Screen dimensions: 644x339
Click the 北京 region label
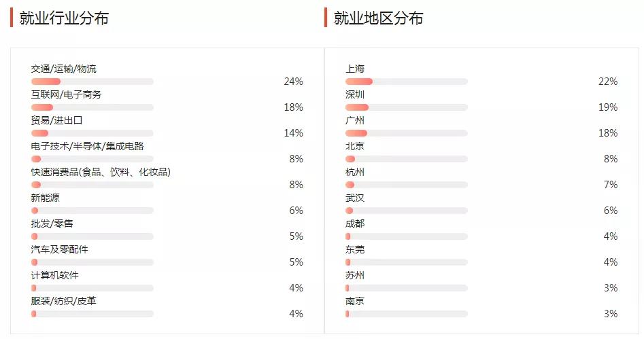coord(355,146)
